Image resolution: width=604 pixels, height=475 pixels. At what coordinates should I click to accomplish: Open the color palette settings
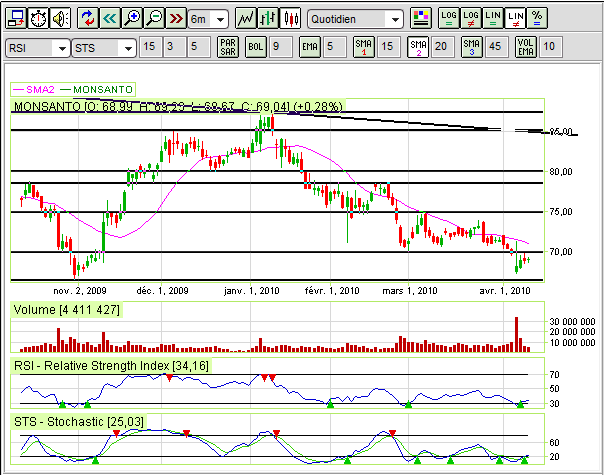(421, 18)
